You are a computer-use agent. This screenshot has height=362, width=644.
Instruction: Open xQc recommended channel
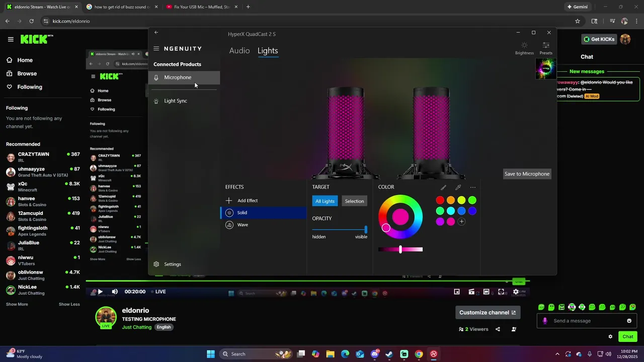pyautogui.click(x=43, y=187)
